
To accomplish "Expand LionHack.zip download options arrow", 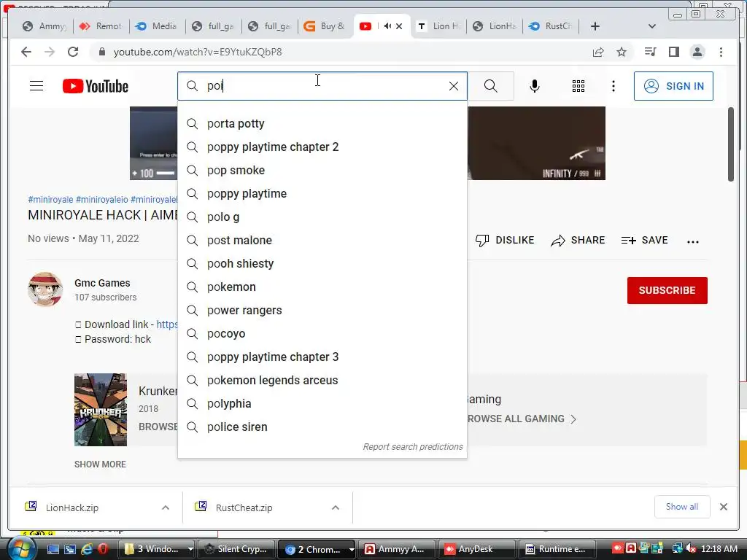I will pos(166,507).
